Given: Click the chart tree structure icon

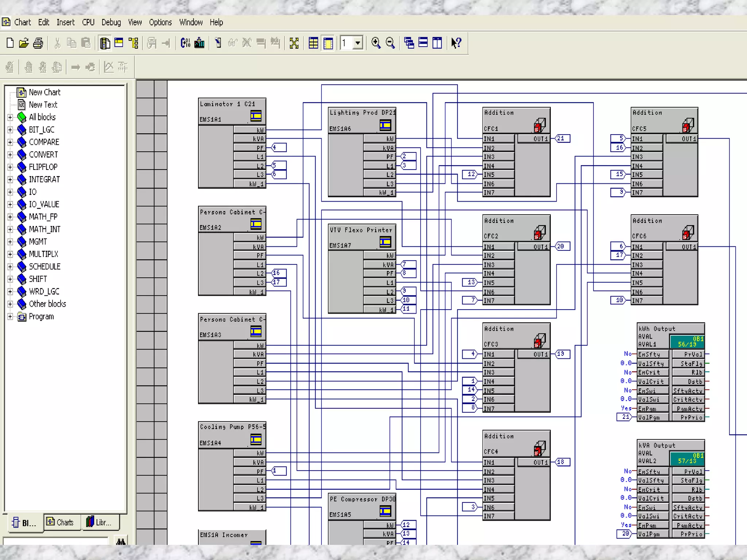Looking at the screenshot, I should tap(133, 43).
